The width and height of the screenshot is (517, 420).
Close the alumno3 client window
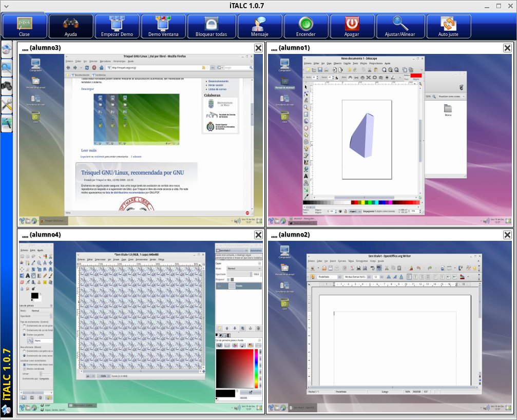[x=258, y=48]
